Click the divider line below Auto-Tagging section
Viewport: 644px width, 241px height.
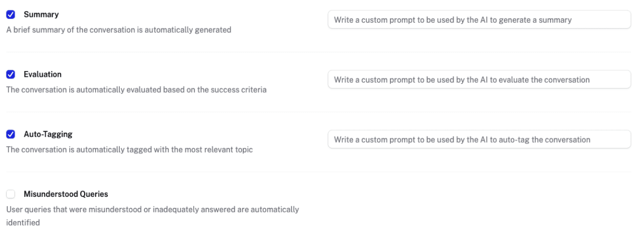(318, 172)
